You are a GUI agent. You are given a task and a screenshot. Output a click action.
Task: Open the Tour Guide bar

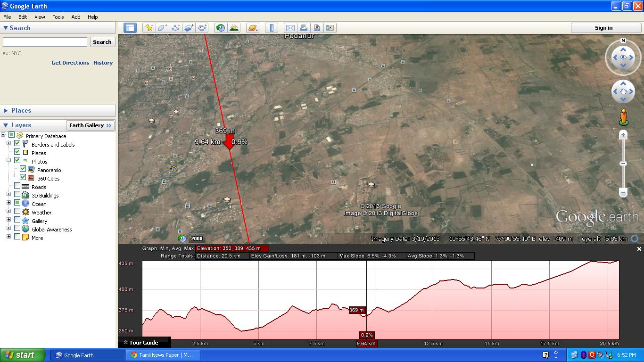144,343
